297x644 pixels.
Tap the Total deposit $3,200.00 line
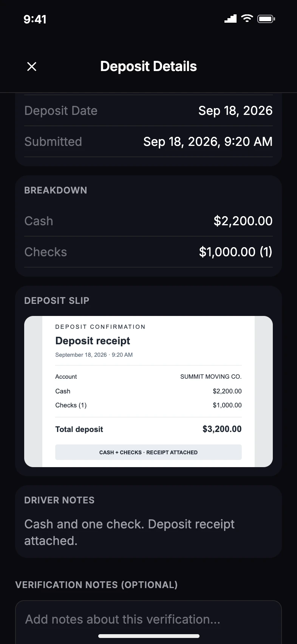pyautogui.click(x=148, y=429)
